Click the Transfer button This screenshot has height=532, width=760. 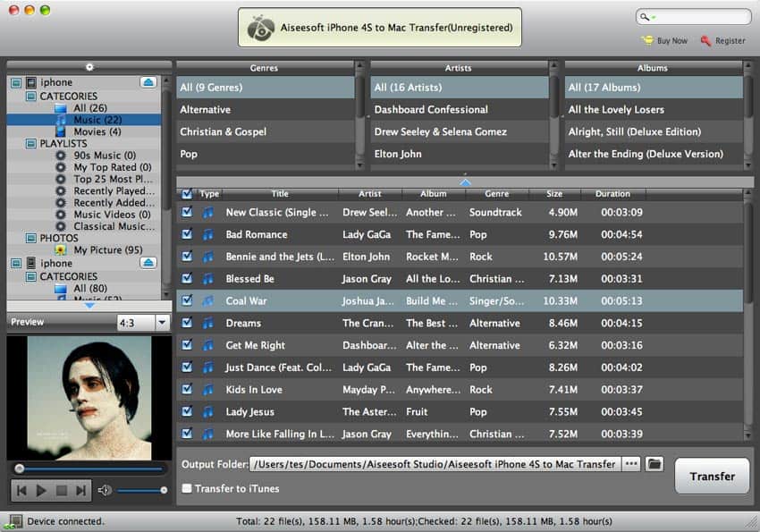(712, 477)
